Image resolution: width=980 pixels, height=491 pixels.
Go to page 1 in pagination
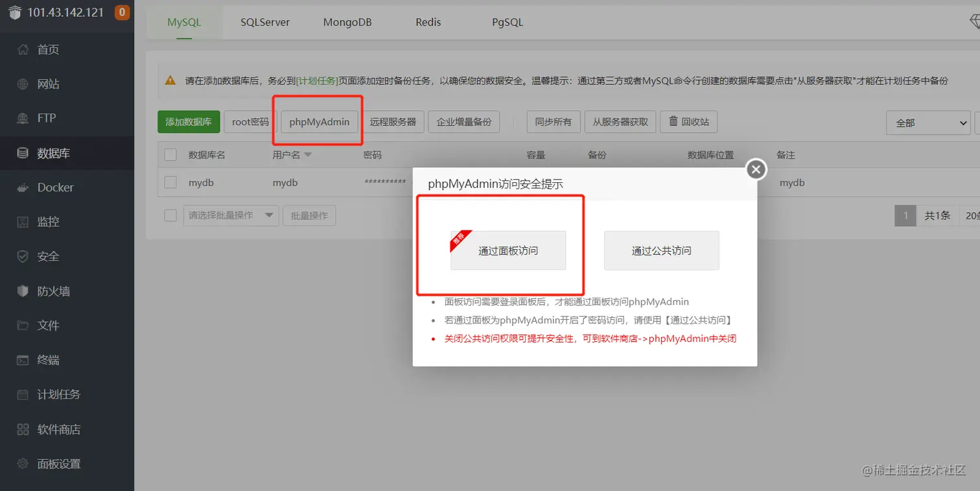[x=905, y=215]
